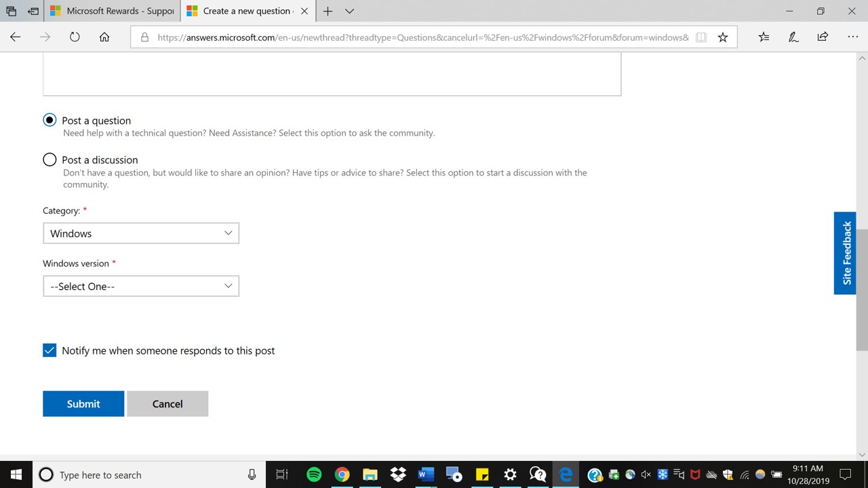Open Edge settings and more menu
This screenshot has height=488, width=868.
pyautogui.click(x=853, y=37)
